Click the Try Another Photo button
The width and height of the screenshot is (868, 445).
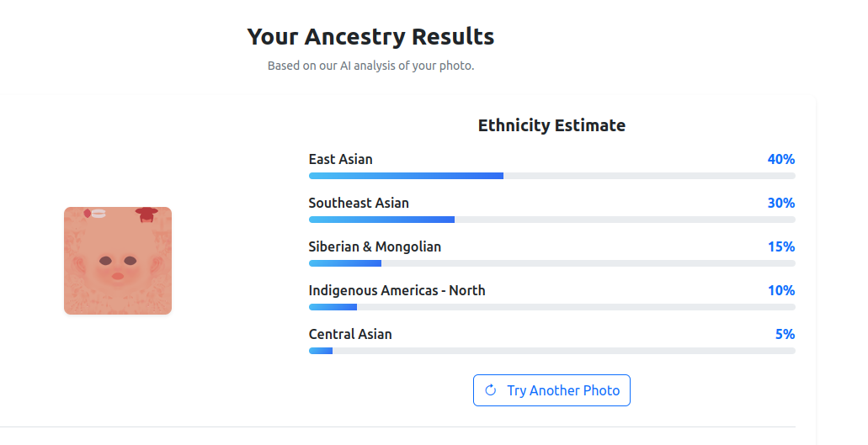point(551,390)
